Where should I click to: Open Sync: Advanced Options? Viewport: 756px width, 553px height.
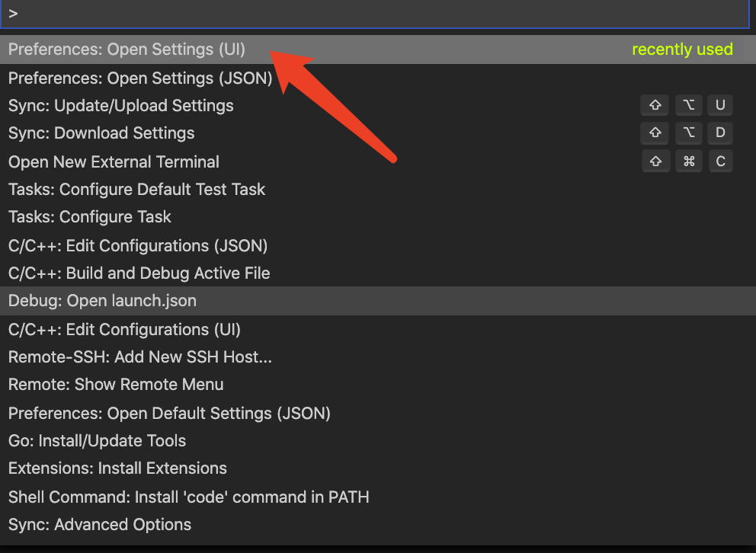pos(378,525)
